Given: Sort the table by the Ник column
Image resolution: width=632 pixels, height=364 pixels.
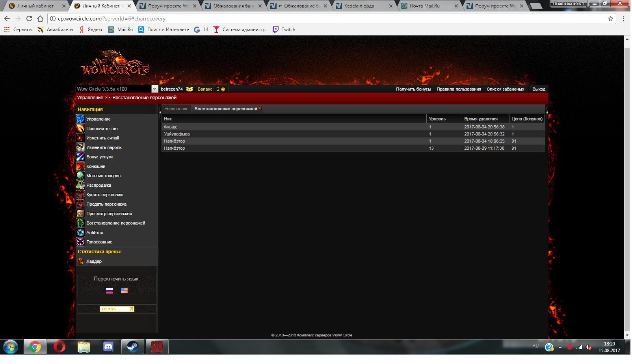Looking at the screenshot, I should tap(294, 119).
